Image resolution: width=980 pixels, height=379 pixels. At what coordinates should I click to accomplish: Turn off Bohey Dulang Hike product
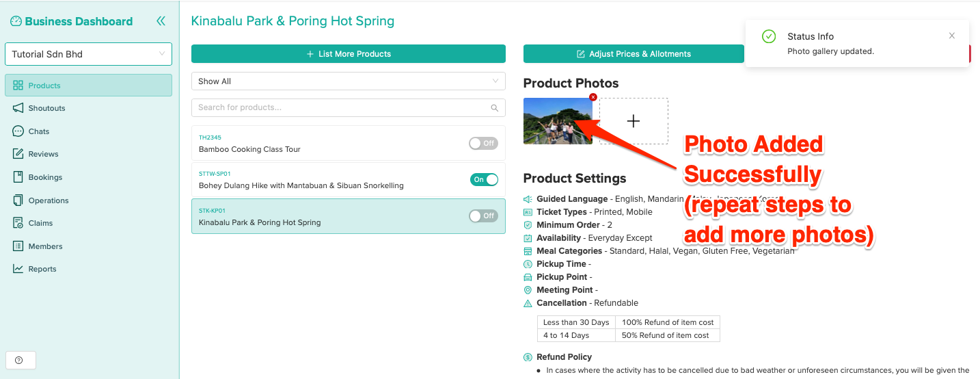click(x=483, y=180)
